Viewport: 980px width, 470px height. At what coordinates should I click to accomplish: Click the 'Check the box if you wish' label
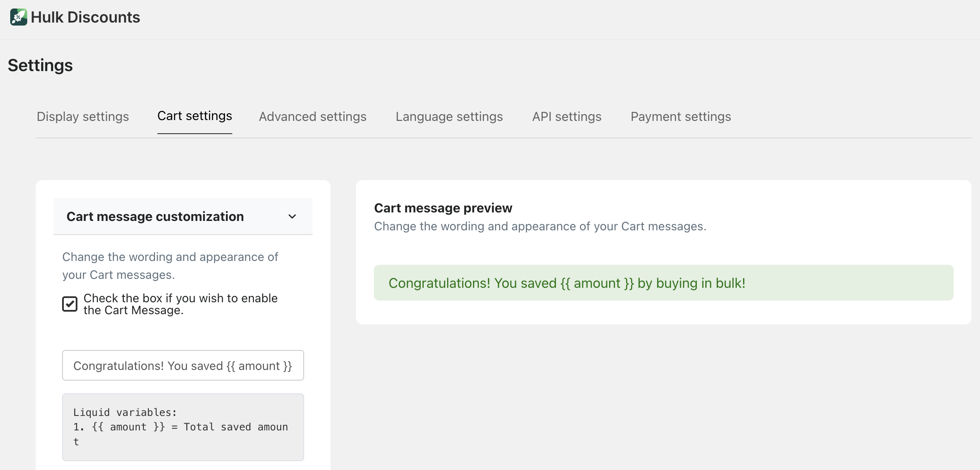coord(180,304)
